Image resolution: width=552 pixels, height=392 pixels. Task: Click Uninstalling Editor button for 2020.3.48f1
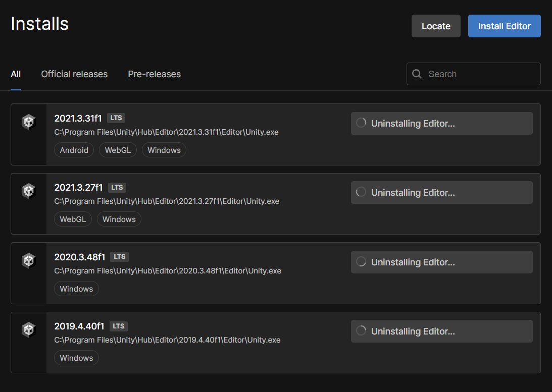click(x=441, y=262)
